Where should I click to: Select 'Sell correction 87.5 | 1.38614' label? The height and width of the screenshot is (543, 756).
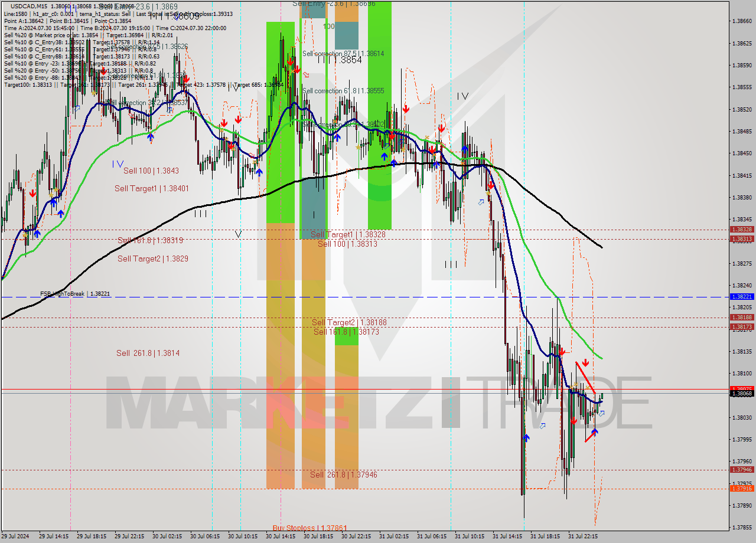(343, 53)
